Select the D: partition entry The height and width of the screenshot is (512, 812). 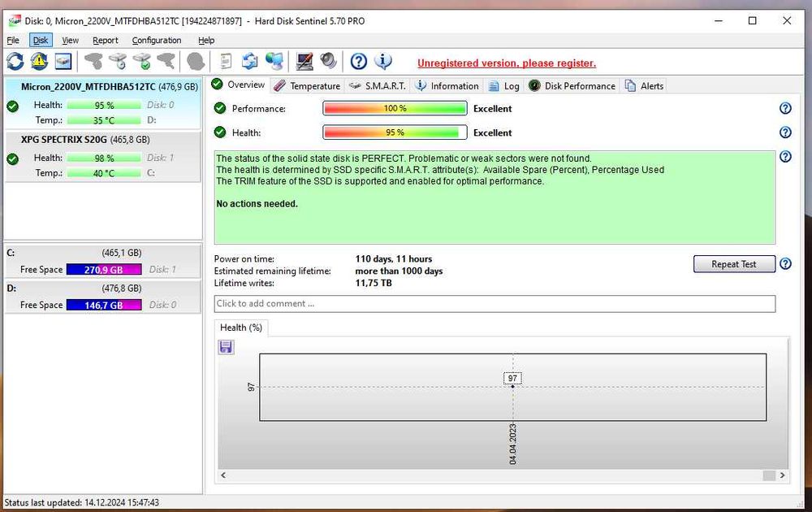click(x=102, y=297)
